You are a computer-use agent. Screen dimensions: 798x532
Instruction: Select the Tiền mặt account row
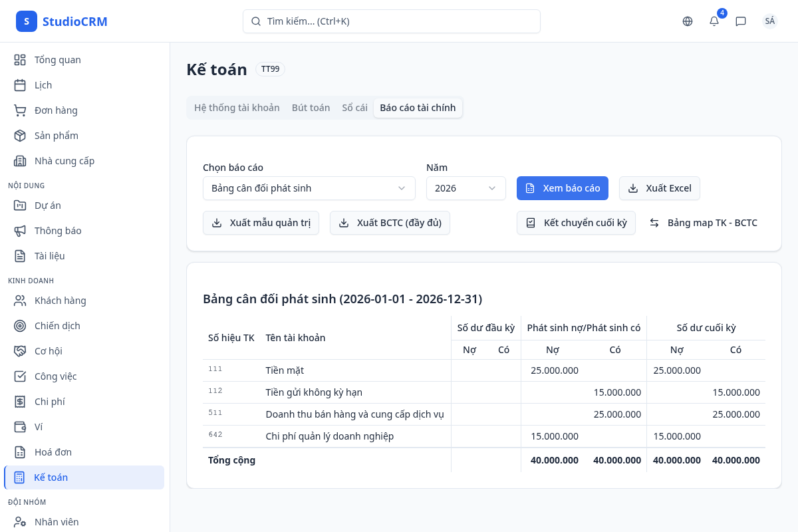pos(285,370)
